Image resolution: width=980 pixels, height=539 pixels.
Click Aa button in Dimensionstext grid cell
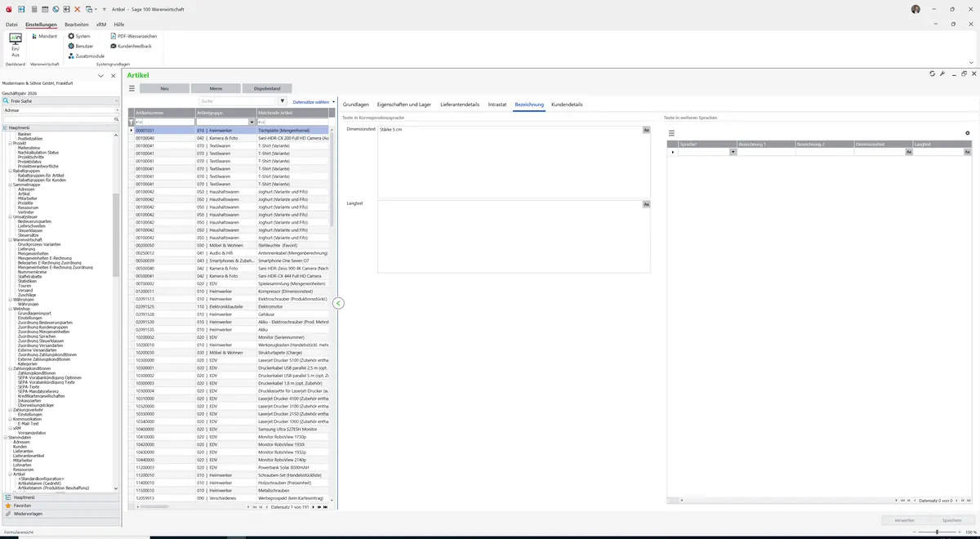pos(908,152)
